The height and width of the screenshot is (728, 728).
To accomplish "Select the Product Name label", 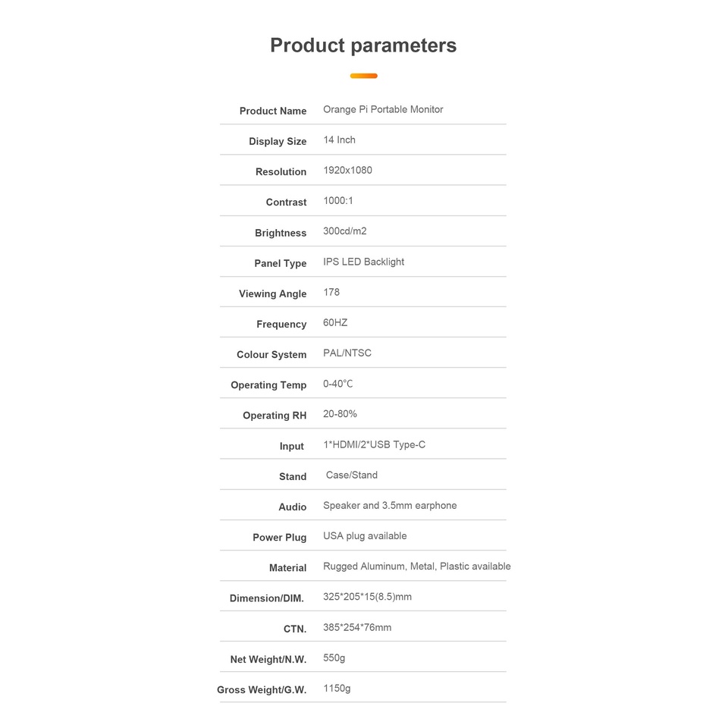I will point(273,111).
